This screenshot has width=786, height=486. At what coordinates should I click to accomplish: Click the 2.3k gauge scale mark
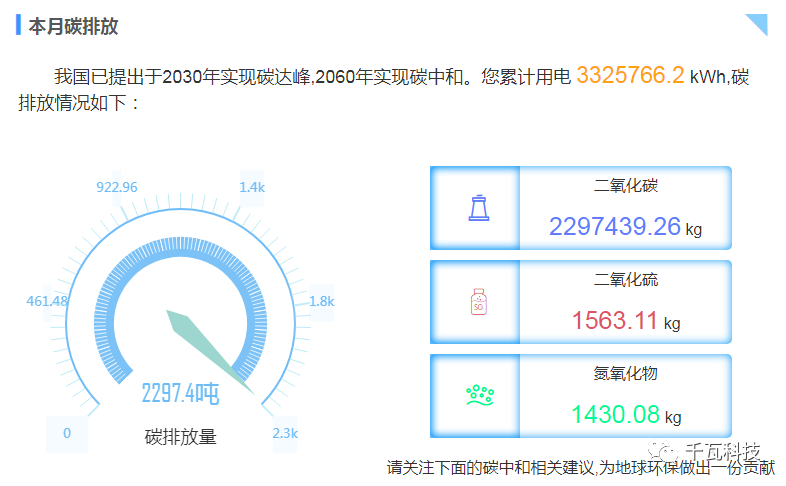285,433
